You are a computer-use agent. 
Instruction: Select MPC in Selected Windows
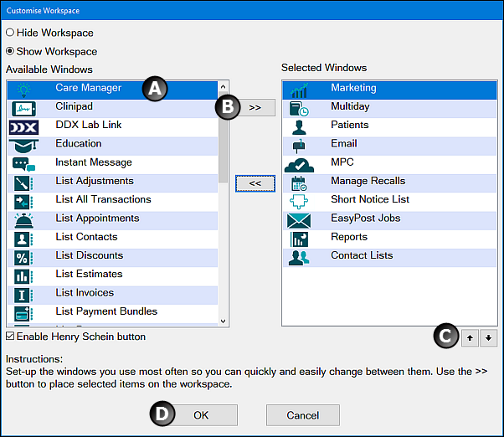389,165
